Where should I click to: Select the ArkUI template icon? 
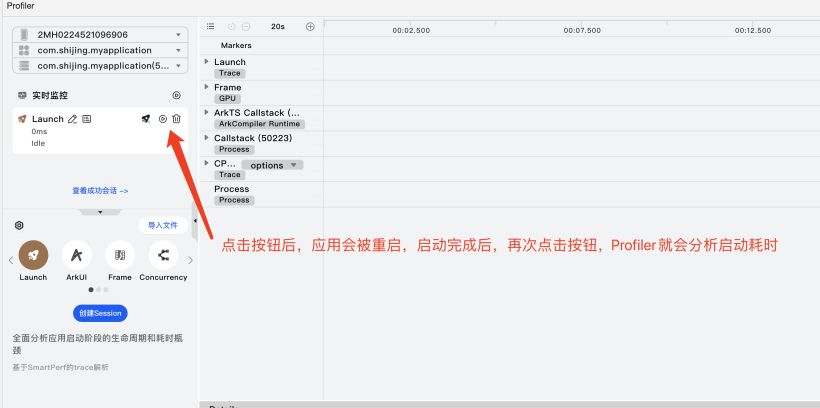click(x=77, y=255)
